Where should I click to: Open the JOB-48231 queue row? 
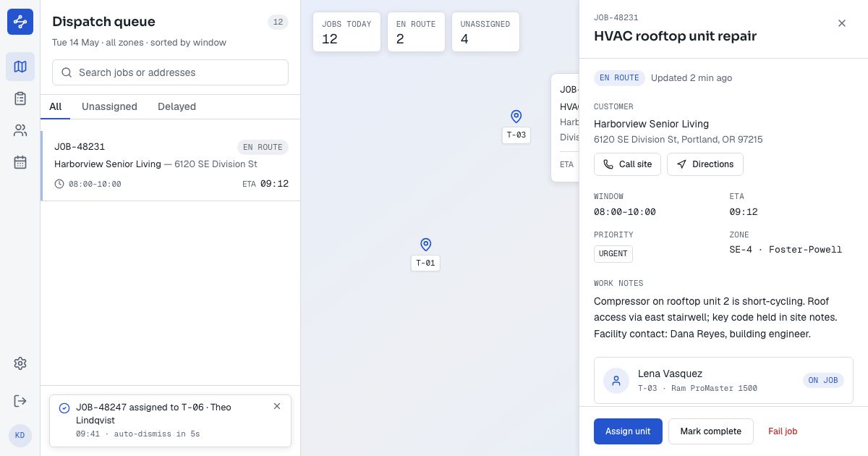pos(171,166)
